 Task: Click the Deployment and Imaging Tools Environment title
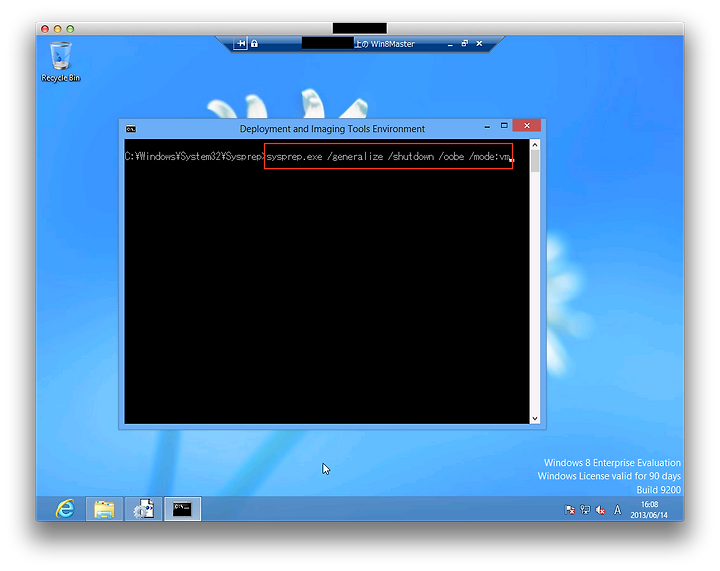click(x=332, y=129)
